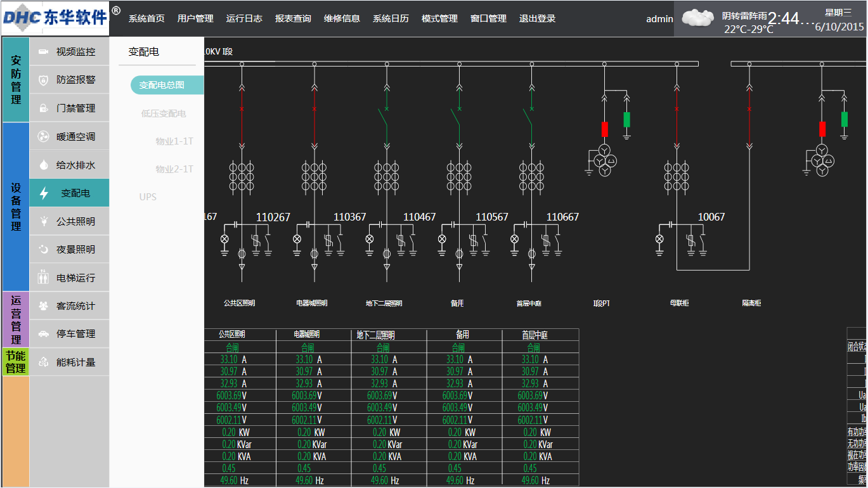Click the 变配电 lightning bolt icon
This screenshot has height=488, width=868.
tap(44, 193)
